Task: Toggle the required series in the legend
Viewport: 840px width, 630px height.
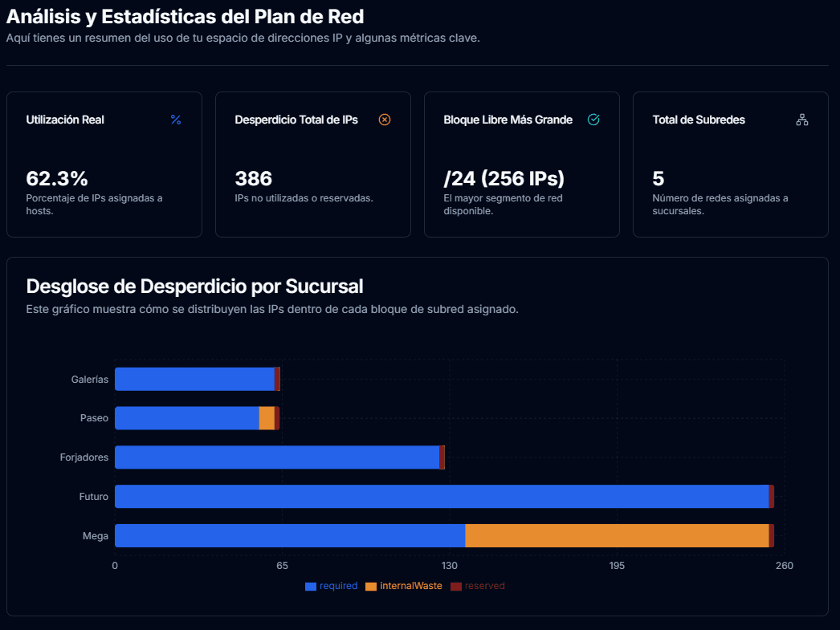Action: (x=331, y=586)
